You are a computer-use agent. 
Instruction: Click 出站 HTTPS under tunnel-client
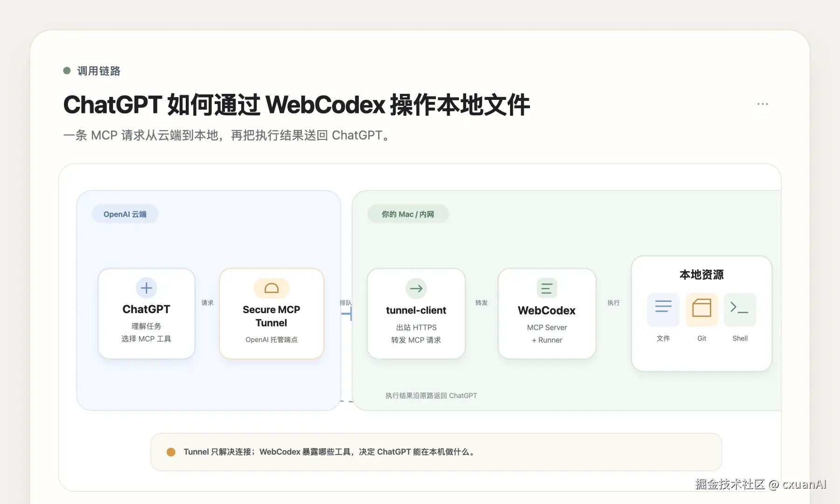pyautogui.click(x=416, y=328)
